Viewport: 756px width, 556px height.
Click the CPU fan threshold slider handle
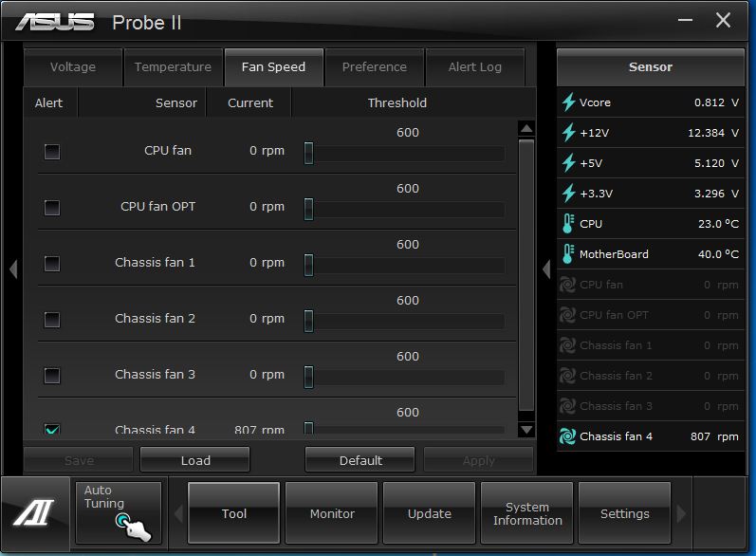coord(308,154)
